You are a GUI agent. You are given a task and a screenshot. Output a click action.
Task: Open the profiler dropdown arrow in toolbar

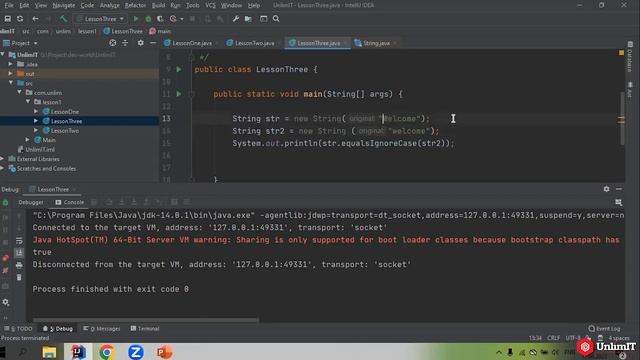pos(182,19)
